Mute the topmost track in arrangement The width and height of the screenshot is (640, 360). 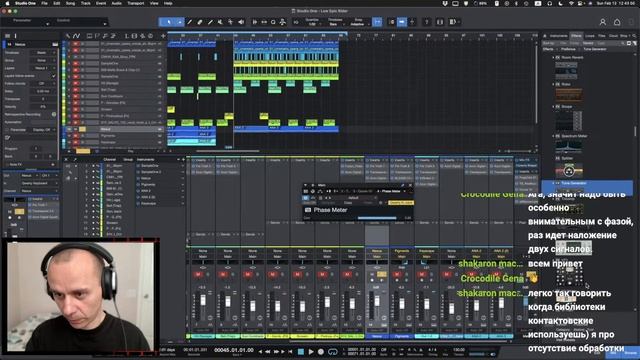pos(76,44)
